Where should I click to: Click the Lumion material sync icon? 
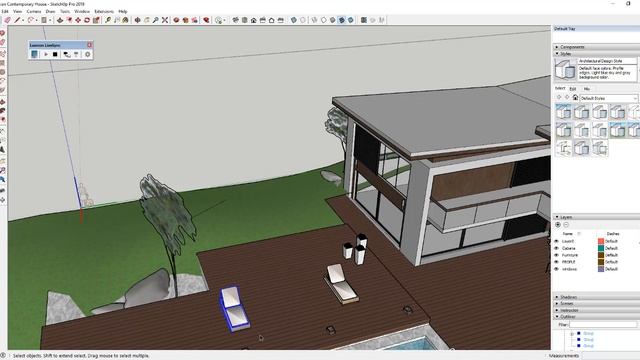click(x=76, y=54)
